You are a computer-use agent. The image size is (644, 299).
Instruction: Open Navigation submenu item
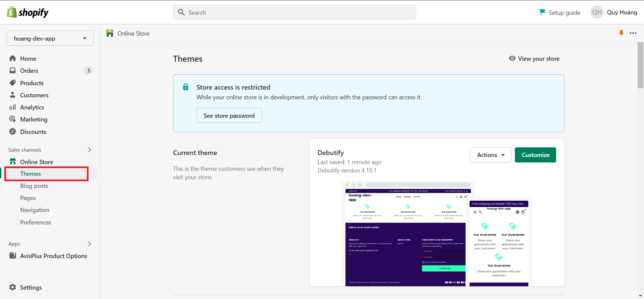pos(35,210)
